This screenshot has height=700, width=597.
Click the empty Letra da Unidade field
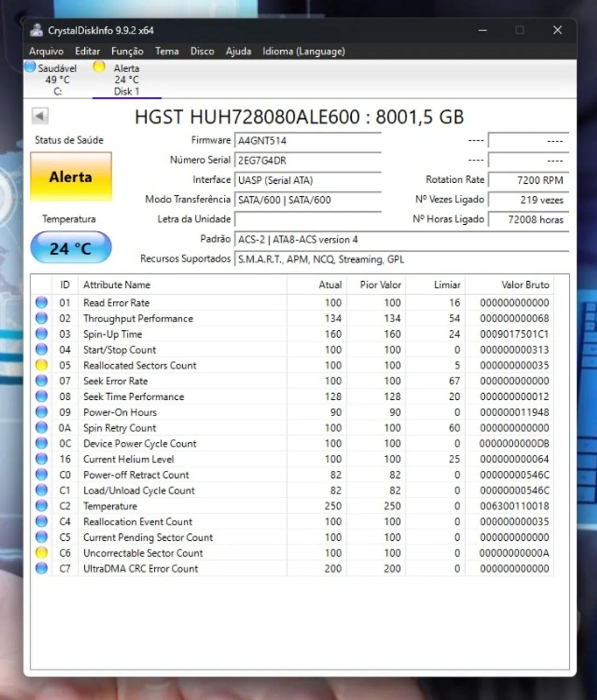coord(308,219)
